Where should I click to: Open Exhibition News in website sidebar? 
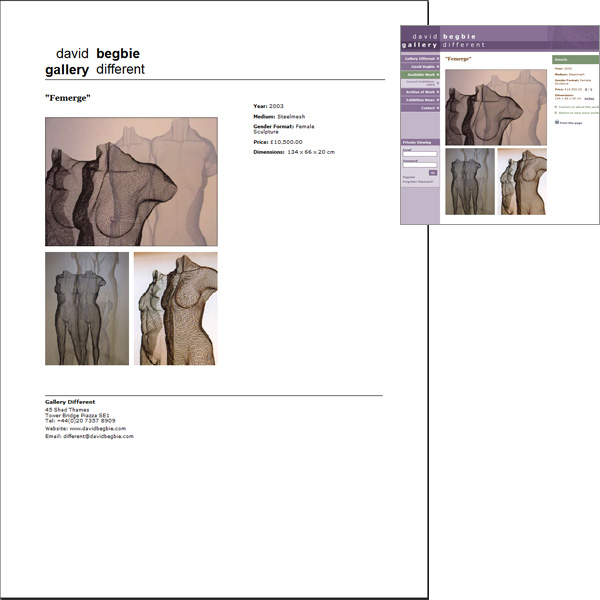[420, 100]
